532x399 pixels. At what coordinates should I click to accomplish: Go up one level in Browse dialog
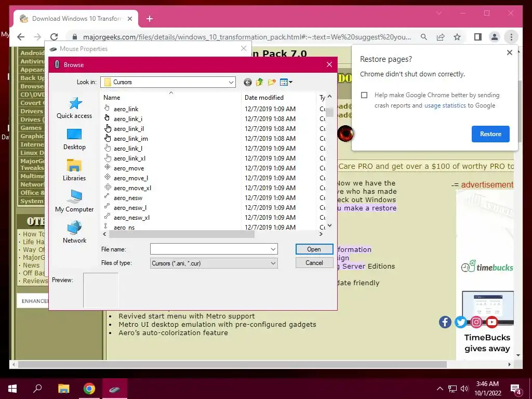tap(260, 82)
